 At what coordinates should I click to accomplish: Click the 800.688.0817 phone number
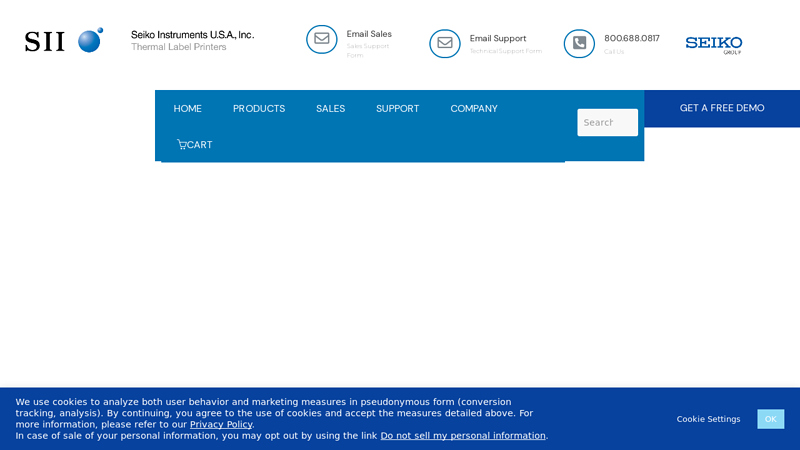tap(631, 38)
